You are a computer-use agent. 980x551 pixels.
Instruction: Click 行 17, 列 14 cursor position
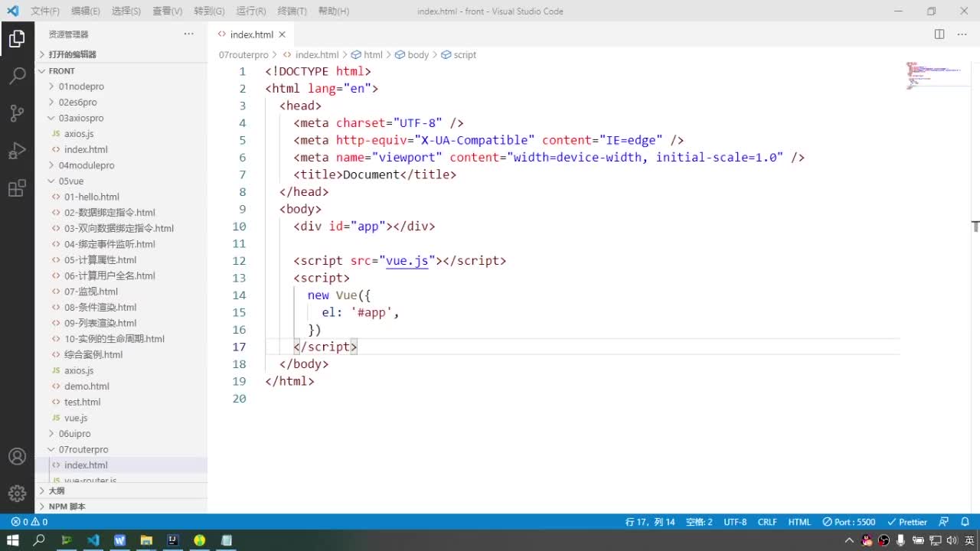[x=650, y=522]
